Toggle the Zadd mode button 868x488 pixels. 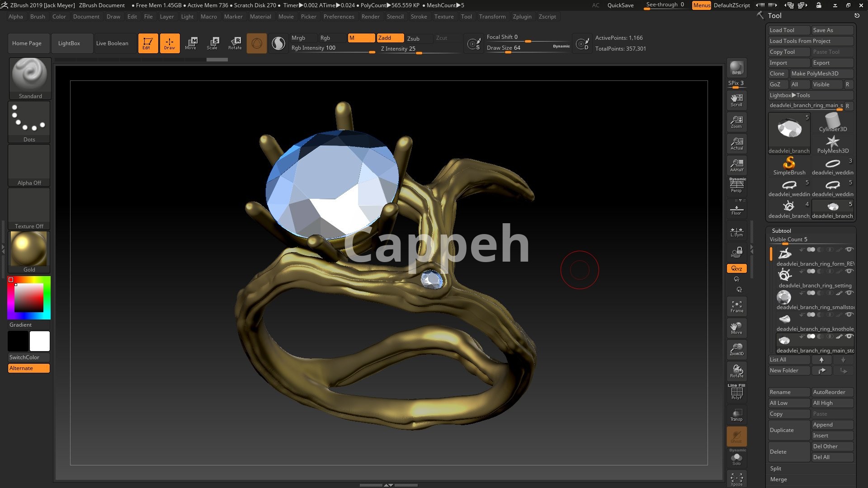click(x=390, y=38)
